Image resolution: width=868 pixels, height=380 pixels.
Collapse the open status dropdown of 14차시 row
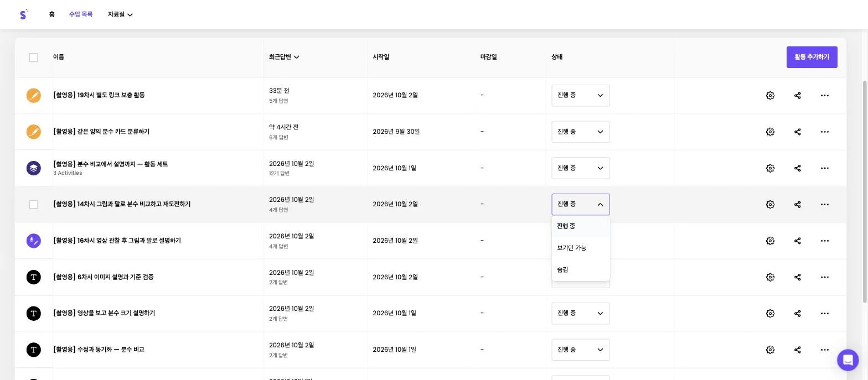581,205
